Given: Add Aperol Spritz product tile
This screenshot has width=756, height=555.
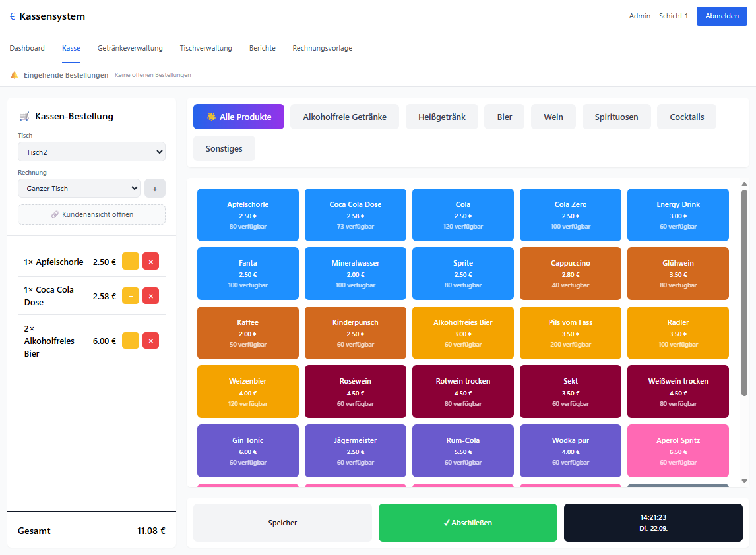Looking at the screenshot, I should tap(678, 451).
